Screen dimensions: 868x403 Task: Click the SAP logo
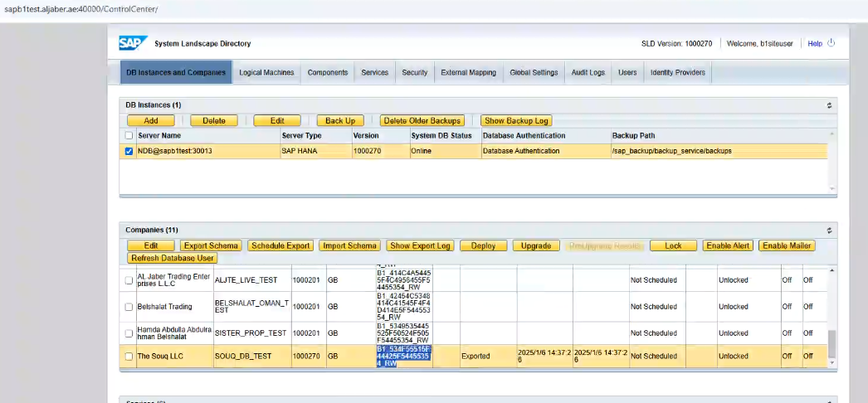click(133, 43)
